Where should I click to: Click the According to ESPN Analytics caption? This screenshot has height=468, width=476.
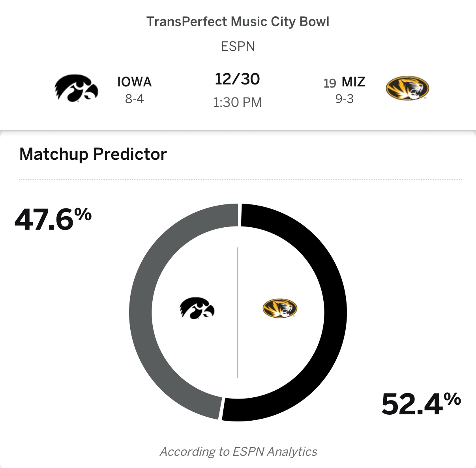point(238,451)
